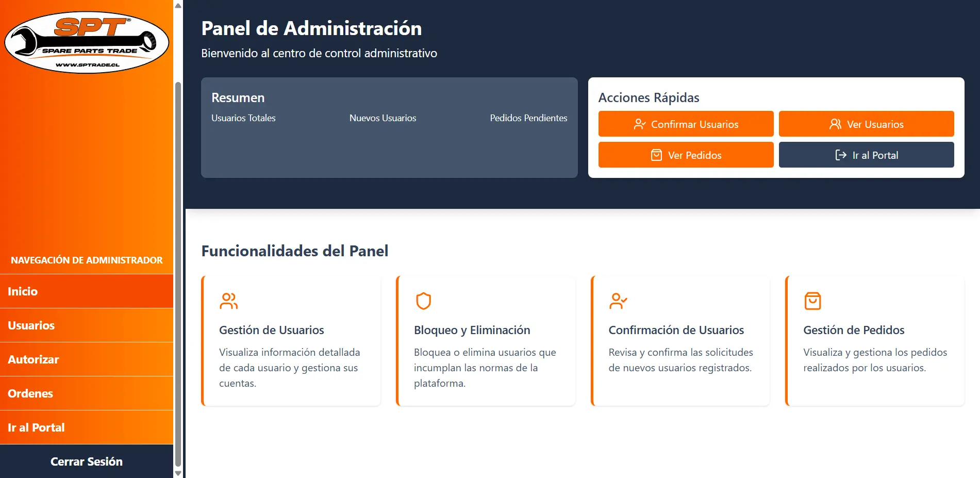
Task: Select Inicio in the admin navigation
Action: tap(22, 291)
